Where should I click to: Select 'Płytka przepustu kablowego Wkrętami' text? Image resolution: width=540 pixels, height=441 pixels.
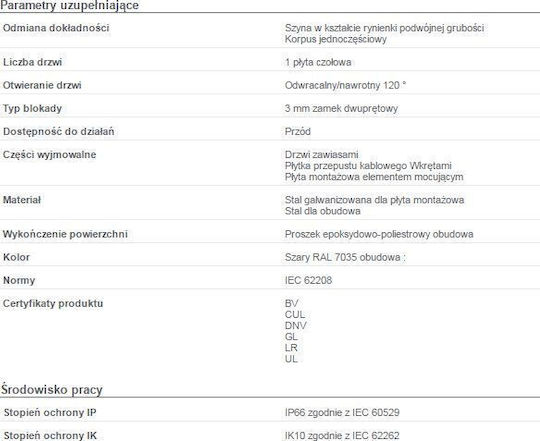(368, 166)
